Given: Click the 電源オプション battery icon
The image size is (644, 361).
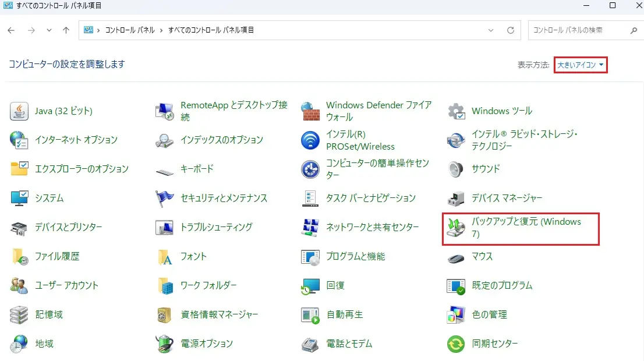Looking at the screenshot, I should click(x=165, y=344).
